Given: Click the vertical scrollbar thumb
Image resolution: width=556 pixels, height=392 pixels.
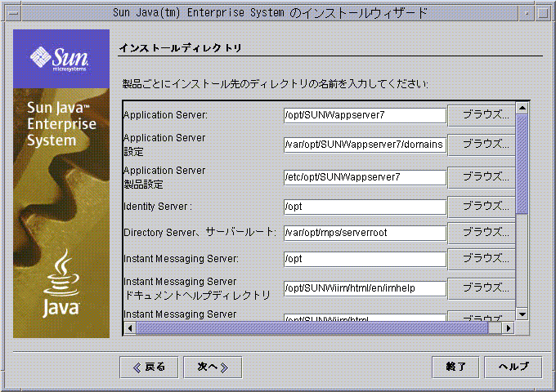Looking at the screenshot, I should tap(522, 163).
